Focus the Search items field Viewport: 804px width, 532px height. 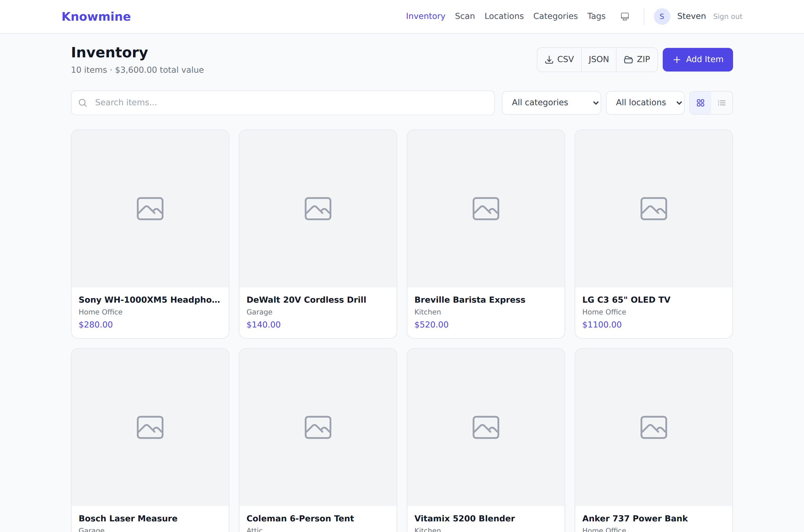pyautogui.click(x=283, y=103)
